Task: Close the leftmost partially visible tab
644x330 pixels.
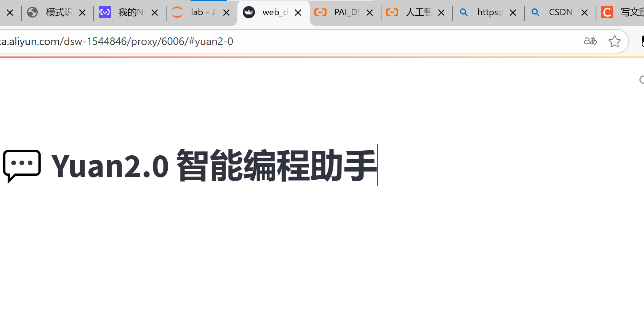Action: [10, 13]
